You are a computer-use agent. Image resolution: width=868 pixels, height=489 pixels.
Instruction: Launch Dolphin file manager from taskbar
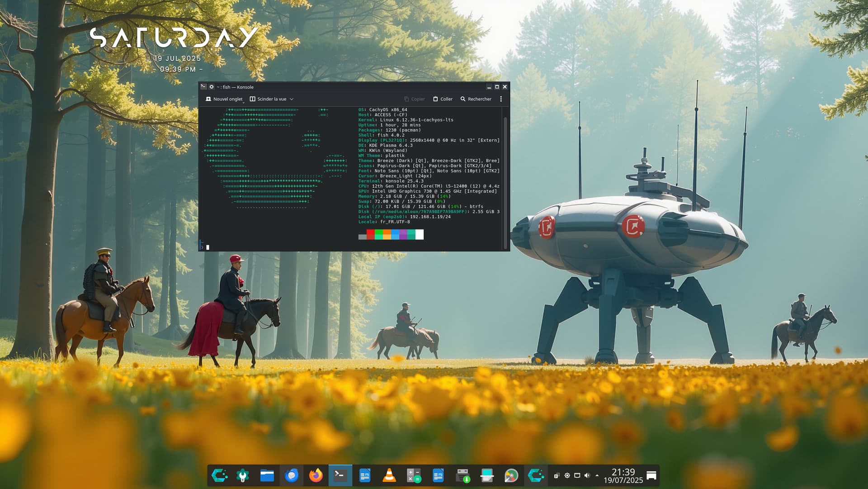[x=267, y=475]
